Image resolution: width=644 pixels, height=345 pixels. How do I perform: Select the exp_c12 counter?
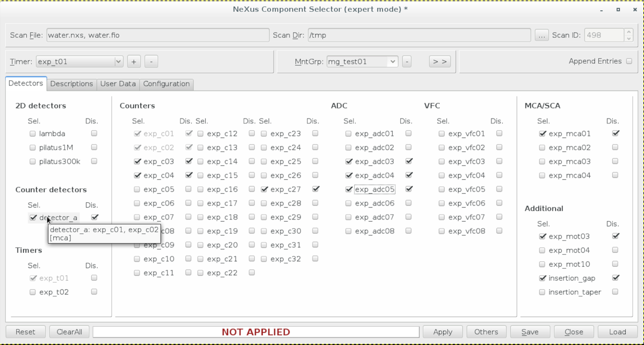(x=200, y=134)
